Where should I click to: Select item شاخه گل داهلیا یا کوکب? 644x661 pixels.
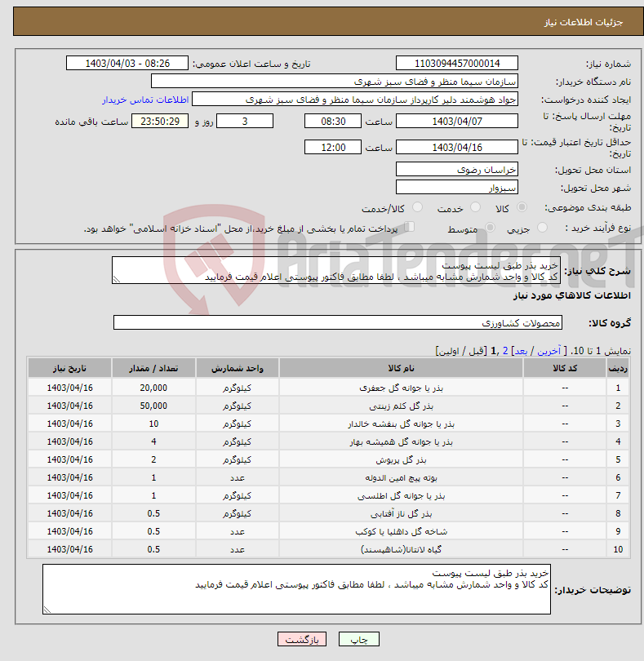click(x=401, y=531)
